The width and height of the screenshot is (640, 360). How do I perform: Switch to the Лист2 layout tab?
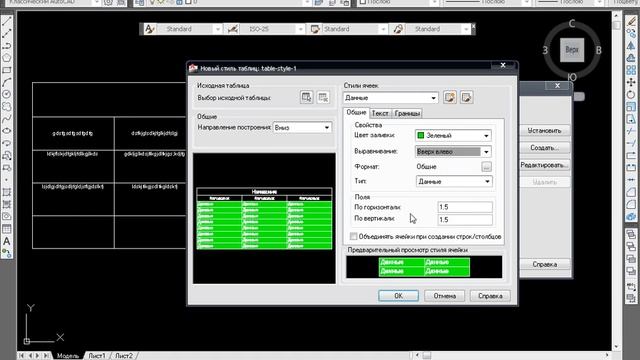coord(124,356)
